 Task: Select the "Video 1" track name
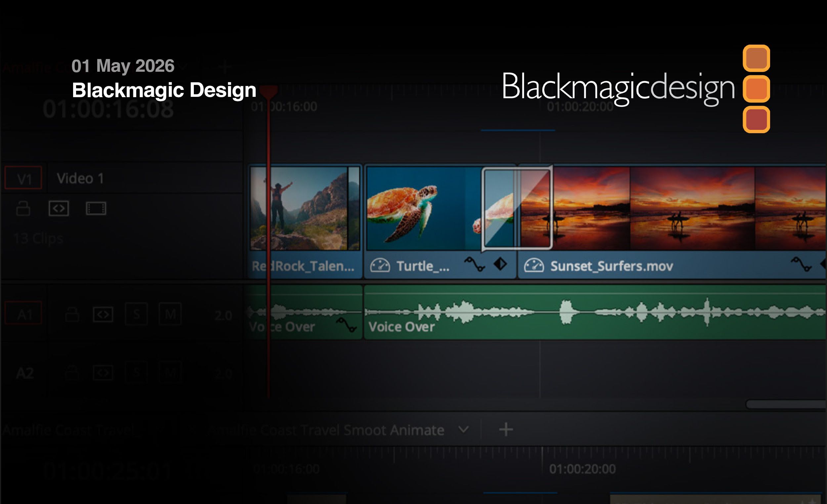pos(80,178)
